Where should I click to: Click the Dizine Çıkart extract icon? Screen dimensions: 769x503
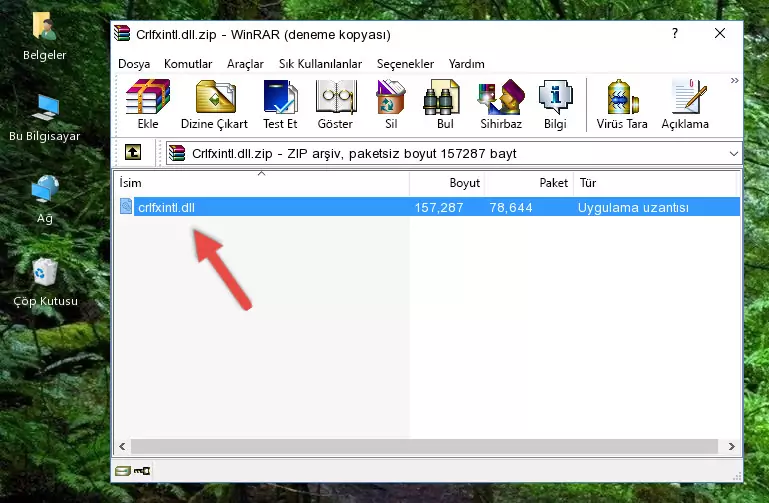coord(214,104)
